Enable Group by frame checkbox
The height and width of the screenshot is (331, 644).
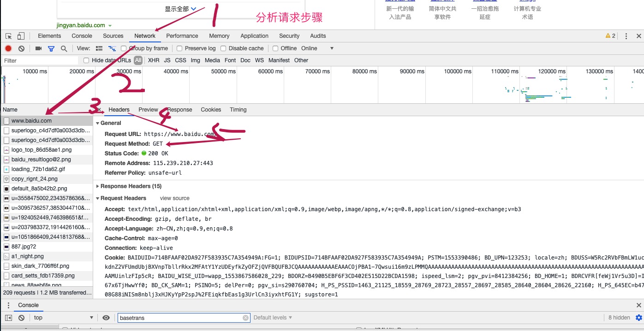click(x=124, y=48)
